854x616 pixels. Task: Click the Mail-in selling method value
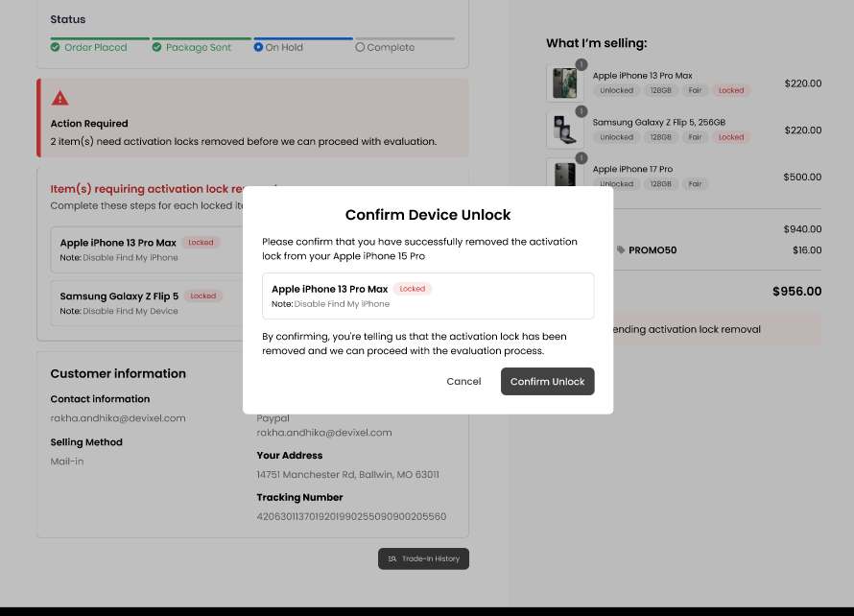[67, 462]
